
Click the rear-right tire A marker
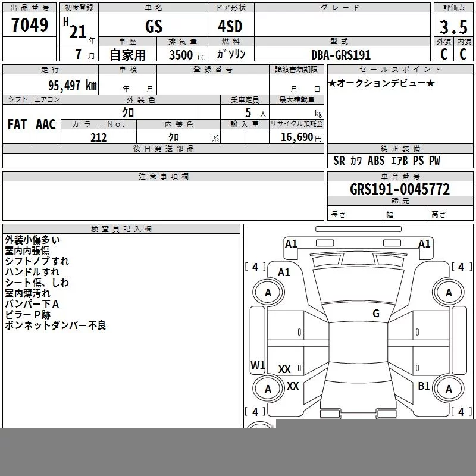pyautogui.click(x=449, y=389)
